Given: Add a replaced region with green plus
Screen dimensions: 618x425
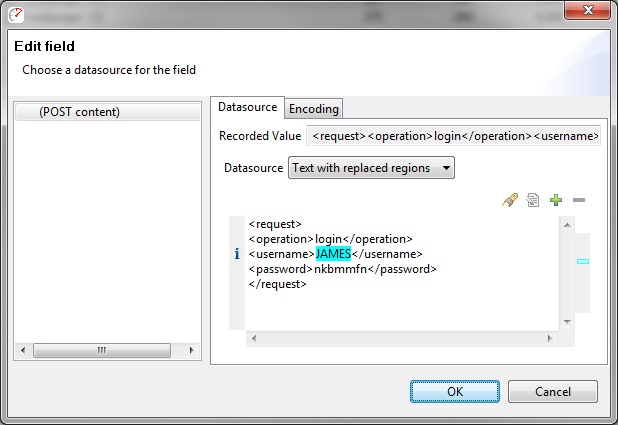Looking at the screenshot, I should (x=556, y=200).
